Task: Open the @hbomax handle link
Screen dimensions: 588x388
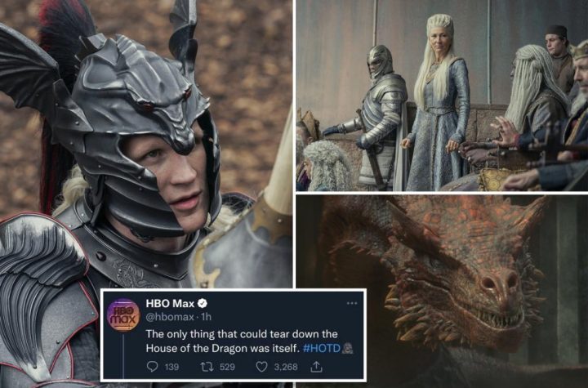Action: pyautogui.click(x=170, y=317)
